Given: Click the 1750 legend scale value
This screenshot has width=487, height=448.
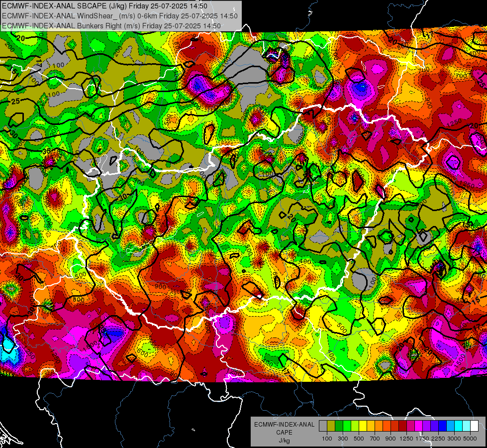Looking at the screenshot, I should pyautogui.click(x=422, y=439).
